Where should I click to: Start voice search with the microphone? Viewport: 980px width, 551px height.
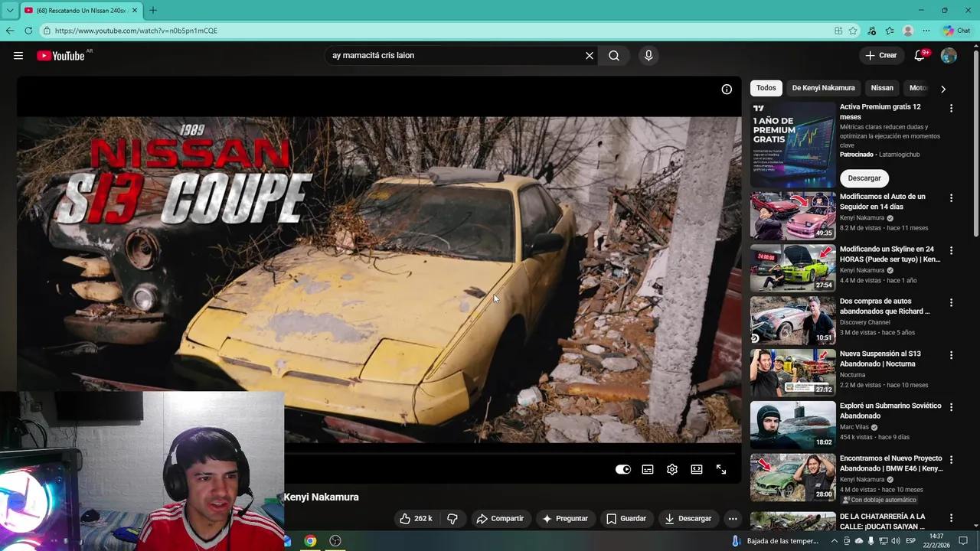coord(648,55)
